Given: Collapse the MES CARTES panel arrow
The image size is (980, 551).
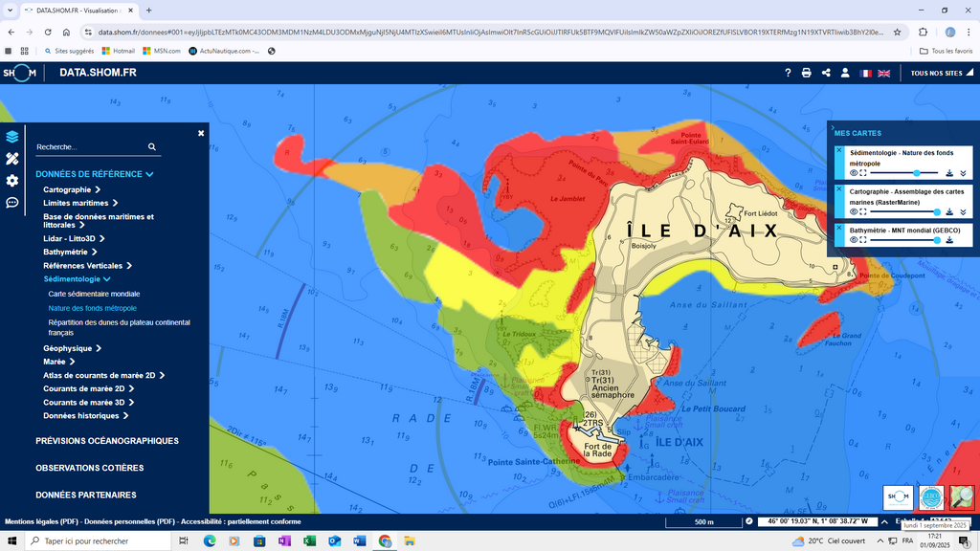Looking at the screenshot, I should click(x=833, y=127).
